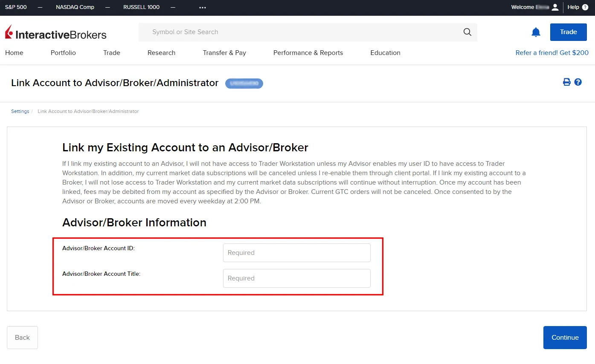This screenshot has width=595, height=364.
Task: Click the RUSSELL 1000 ticker
Action: pos(141,7)
